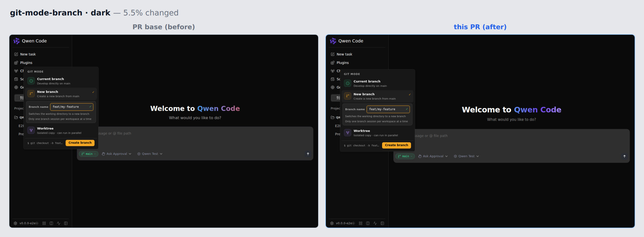Image resolution: width=644 pixels, height=237 pixels.
Task: Open Ask Approval dropdown in after panel
Action: (x=433, y=156)
